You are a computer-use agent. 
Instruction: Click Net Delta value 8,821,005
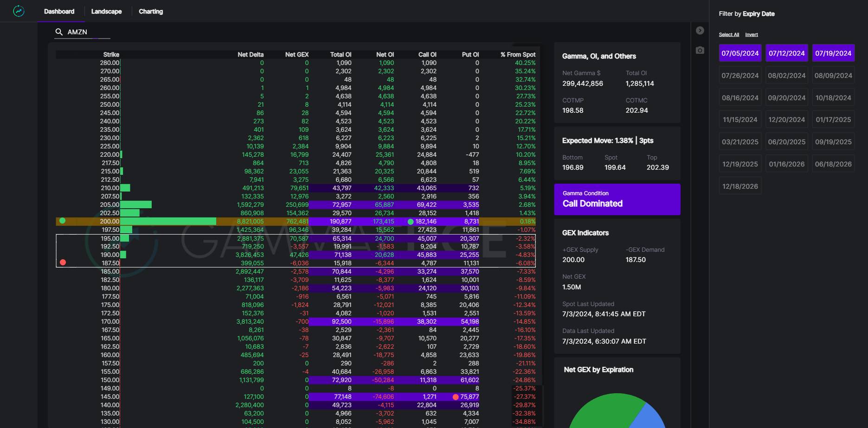250,221
